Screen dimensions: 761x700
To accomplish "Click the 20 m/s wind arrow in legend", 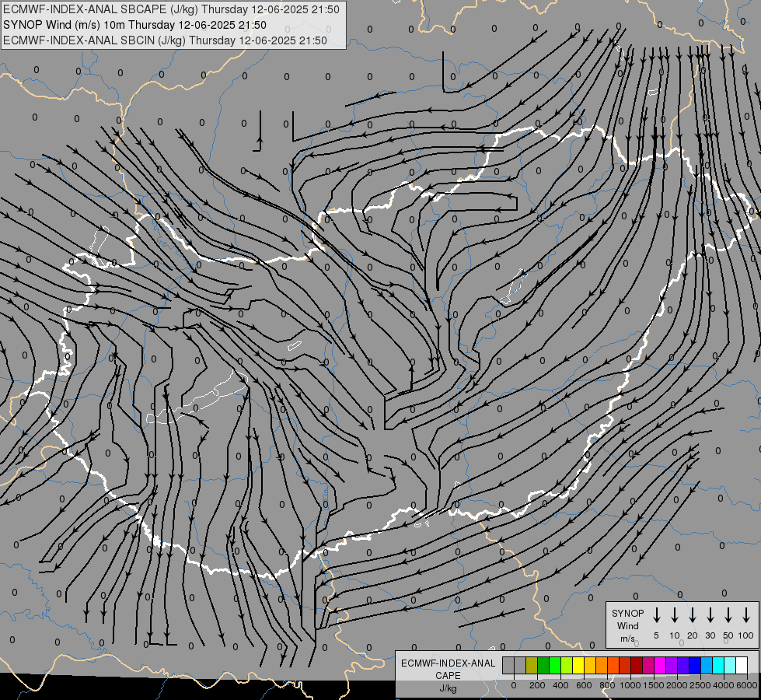I will pos(693,615).
